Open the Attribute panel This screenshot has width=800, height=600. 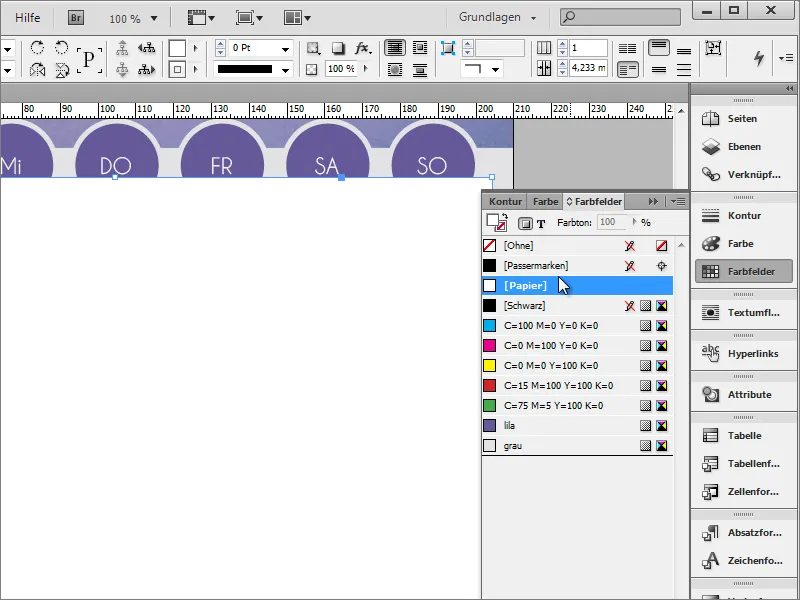[x=743, y=394]
